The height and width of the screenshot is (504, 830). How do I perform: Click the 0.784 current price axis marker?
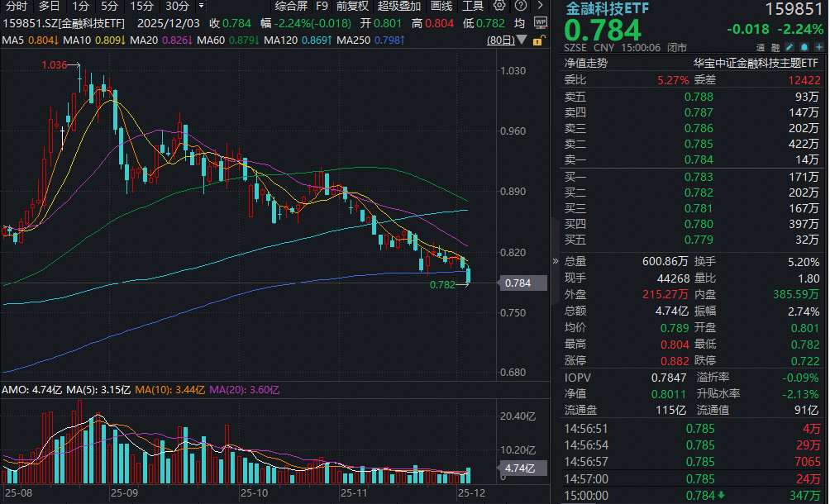[521, 283]
